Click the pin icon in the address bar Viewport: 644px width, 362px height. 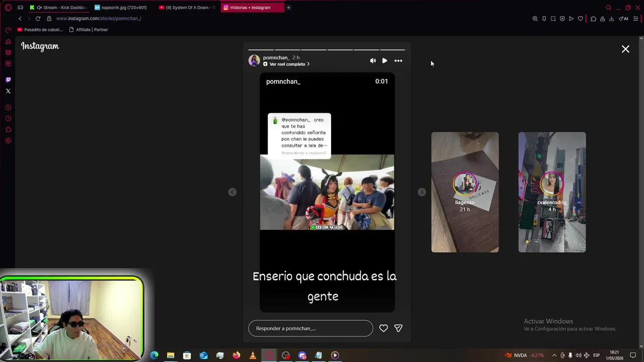[544, 19]
